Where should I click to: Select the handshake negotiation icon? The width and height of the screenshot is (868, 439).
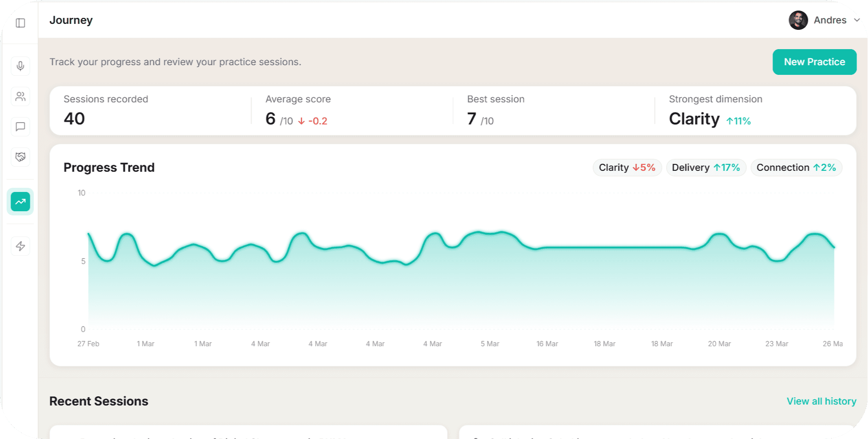coord(20,157)
